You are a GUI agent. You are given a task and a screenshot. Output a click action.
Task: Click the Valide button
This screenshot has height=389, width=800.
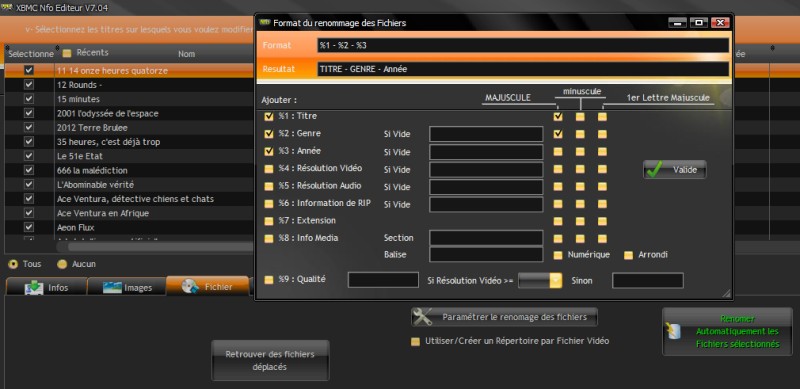pos(674,169)
